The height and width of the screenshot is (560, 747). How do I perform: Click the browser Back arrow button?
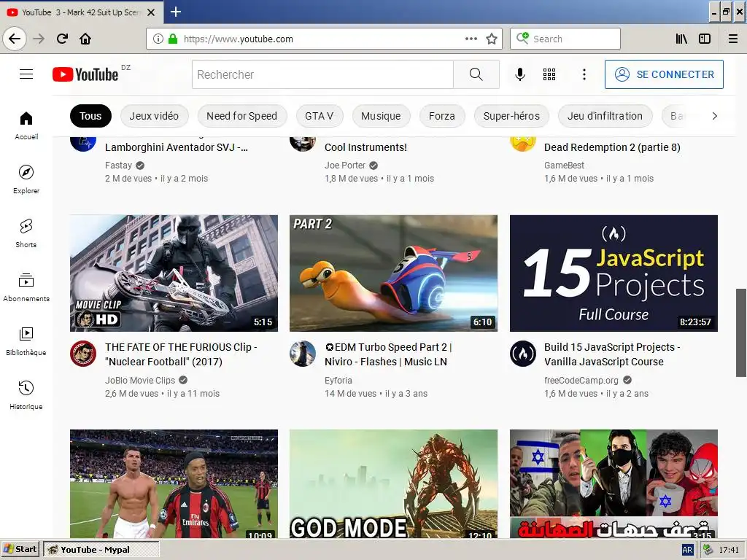[15, 39]
